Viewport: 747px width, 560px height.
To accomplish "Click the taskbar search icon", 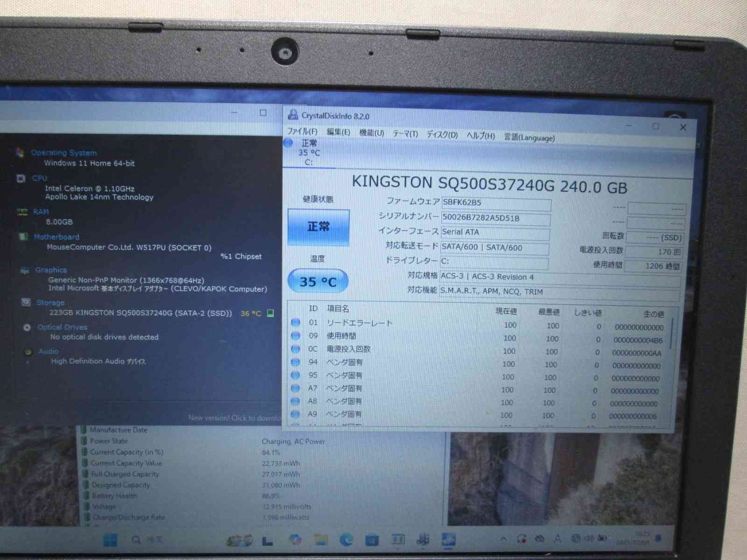I will 136,540.
